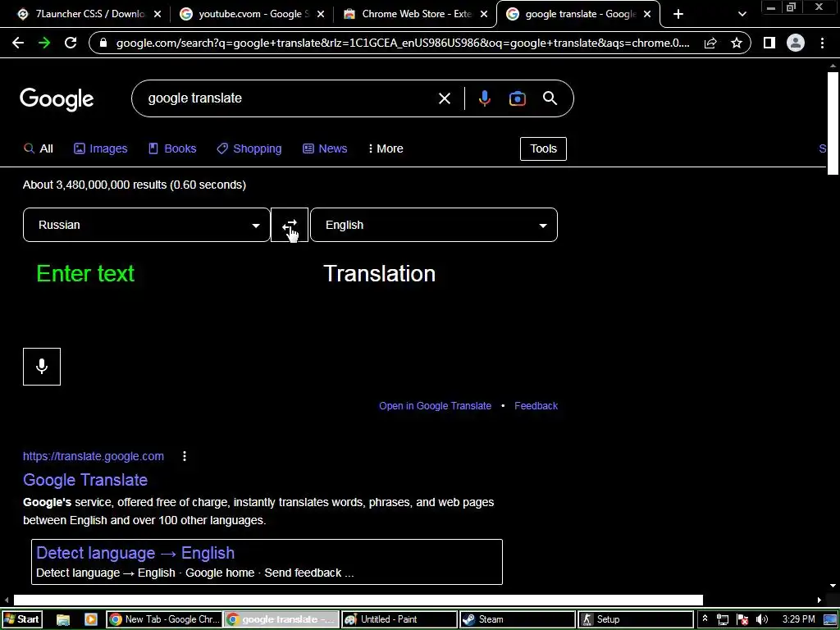
Task: Filter results by Shopping
Action: [249, 149]
